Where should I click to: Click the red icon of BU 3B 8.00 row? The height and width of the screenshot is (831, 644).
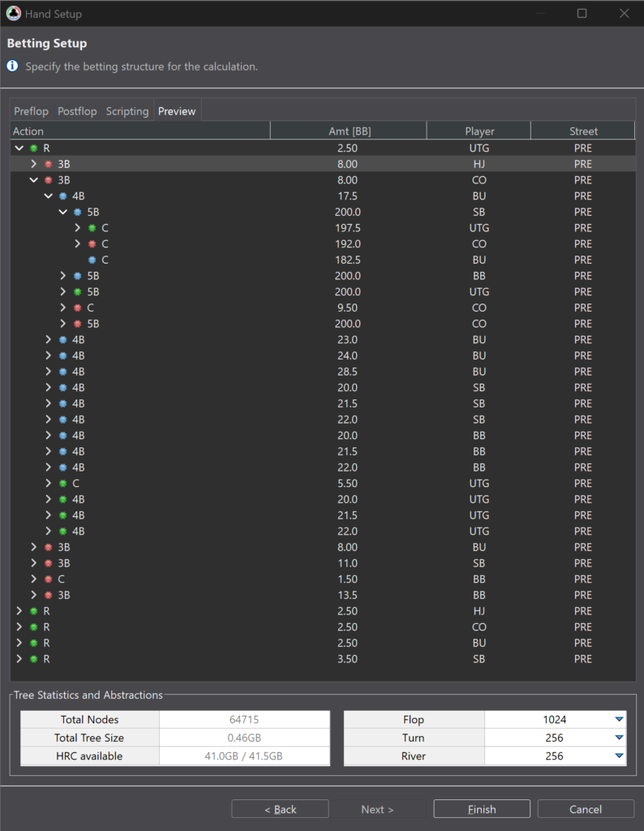[48, 547]
